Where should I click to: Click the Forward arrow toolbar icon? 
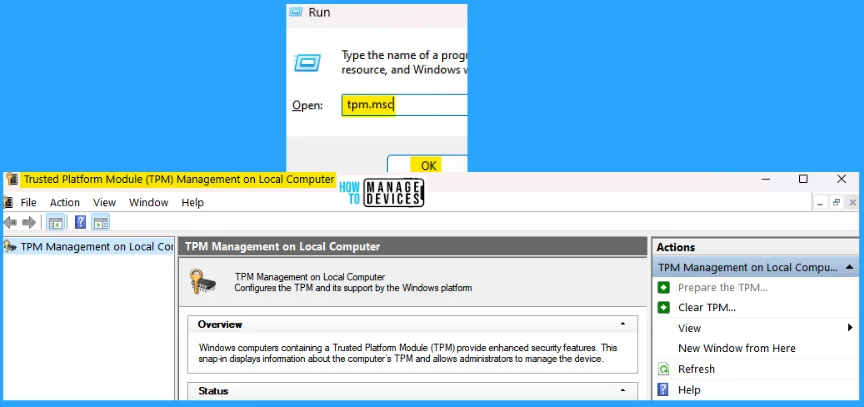29,223
